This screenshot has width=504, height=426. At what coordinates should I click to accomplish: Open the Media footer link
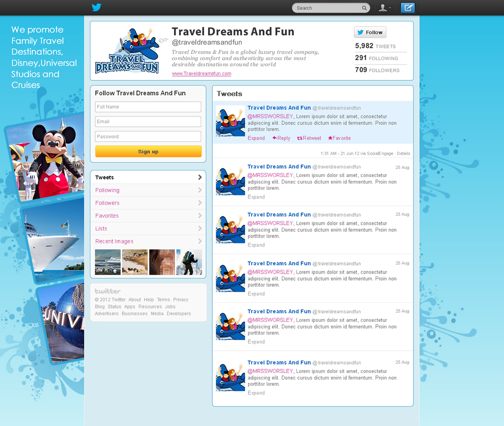157,313
